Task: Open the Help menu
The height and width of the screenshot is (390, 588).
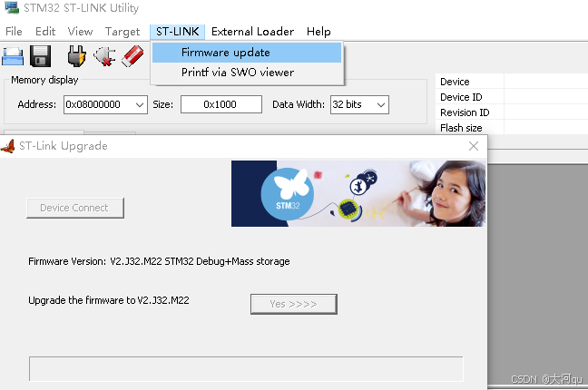Action: (x=318, y=32)
